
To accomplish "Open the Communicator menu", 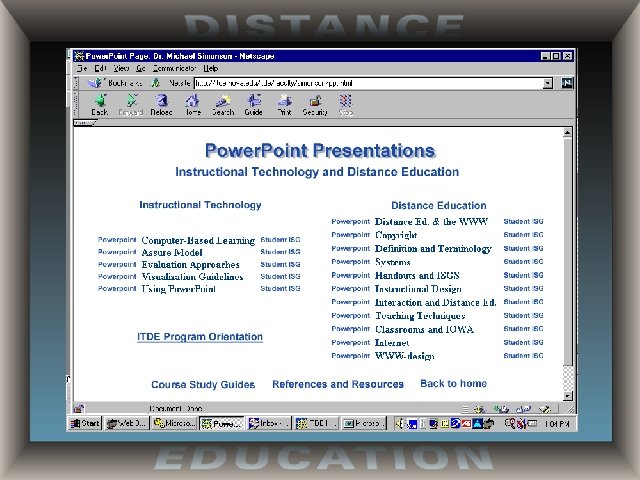I will (175, 68).
